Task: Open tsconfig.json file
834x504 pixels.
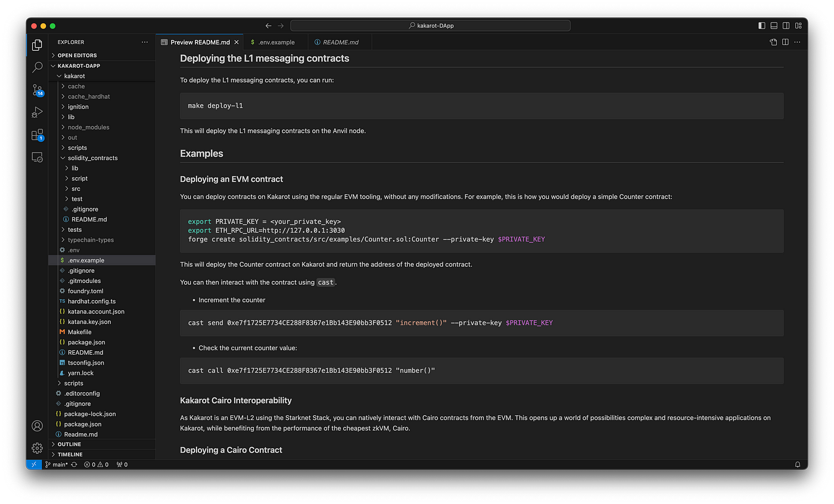Action: [102, 362]
